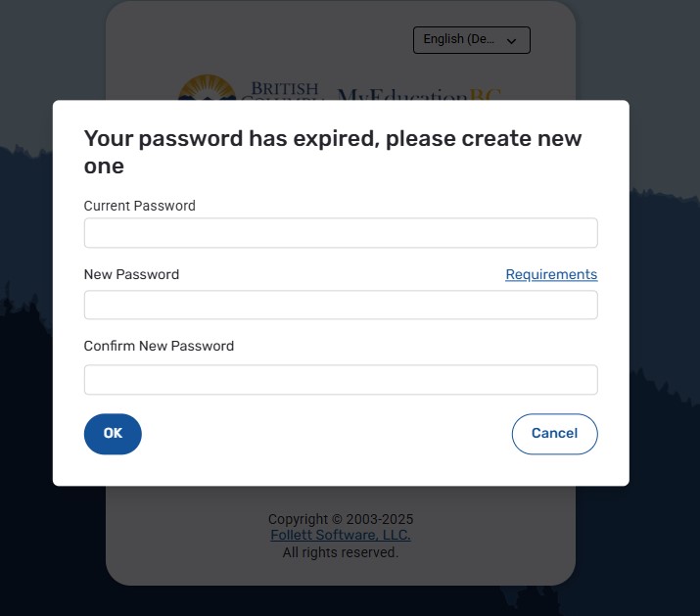Click the All rights reserved text
700x616 pixels.
[341, 552]
